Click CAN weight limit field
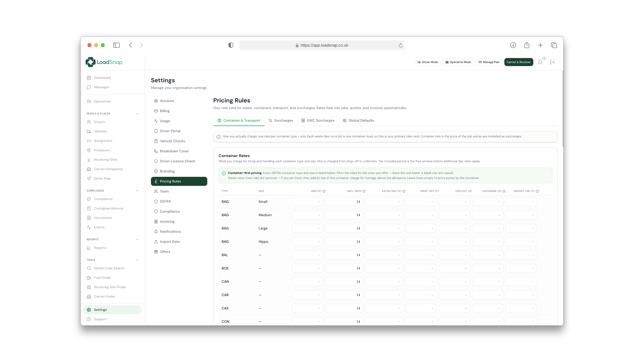 click(x=521, y=282)
